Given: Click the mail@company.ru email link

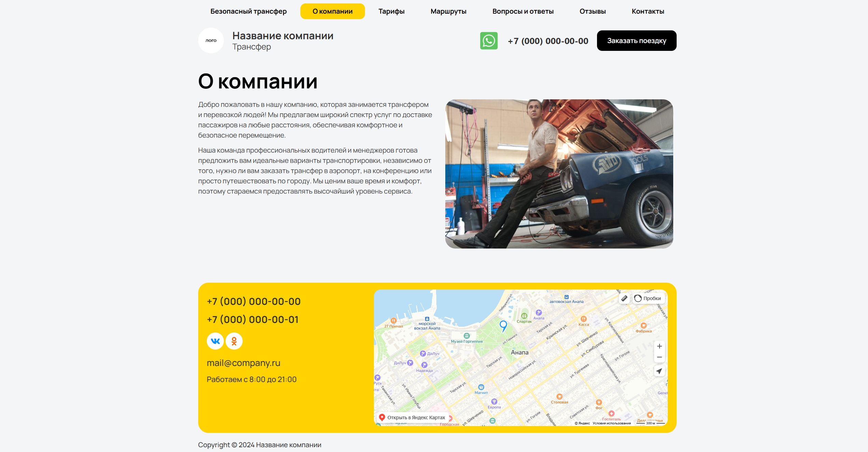Looking at the screenshot, I should click(243, 363).
